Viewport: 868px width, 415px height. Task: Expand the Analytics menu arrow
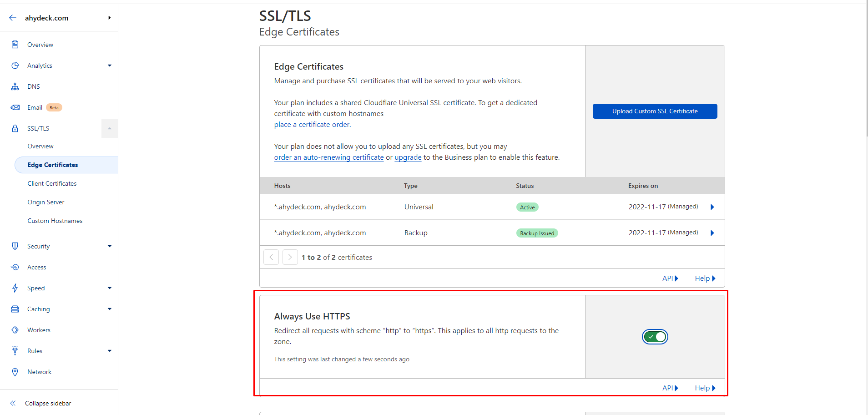tap(110, 66)
